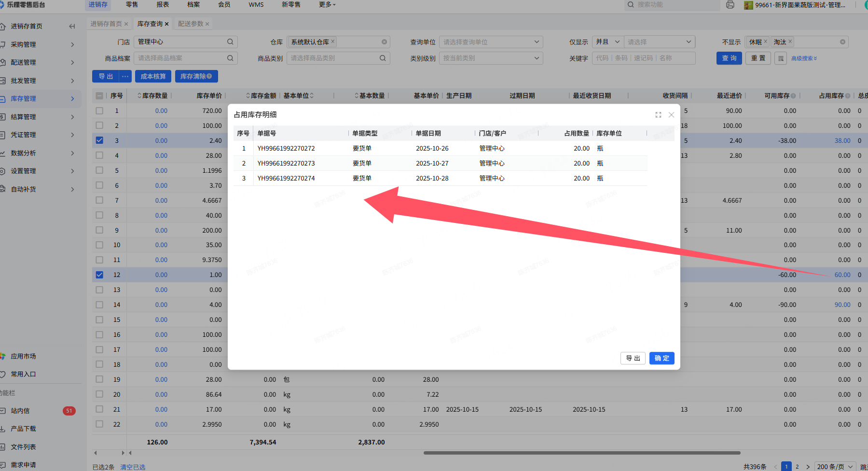
Task: Uncheck the checkbox for row 3
Action: 99,140
